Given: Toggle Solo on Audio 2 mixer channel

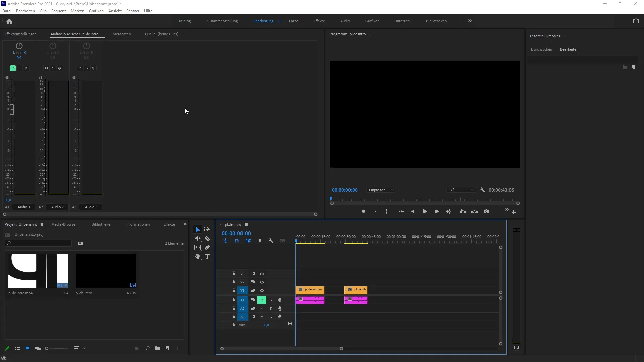Looking at the screenshot, I should (53, 68).
